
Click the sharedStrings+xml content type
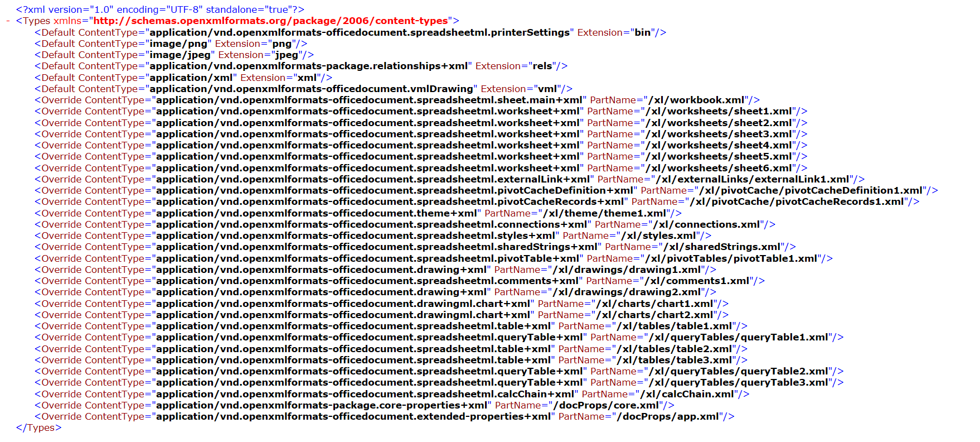377,247
